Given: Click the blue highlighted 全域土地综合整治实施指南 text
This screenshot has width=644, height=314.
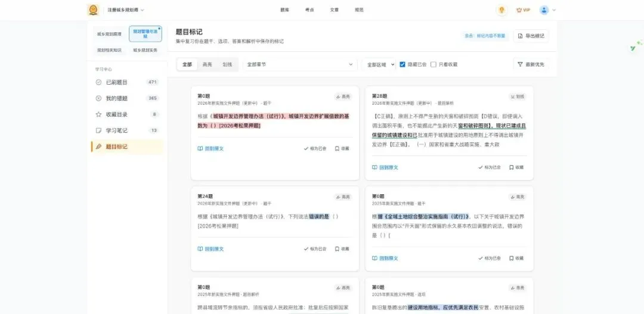Looking at the screenshot, I should (423, 217).
